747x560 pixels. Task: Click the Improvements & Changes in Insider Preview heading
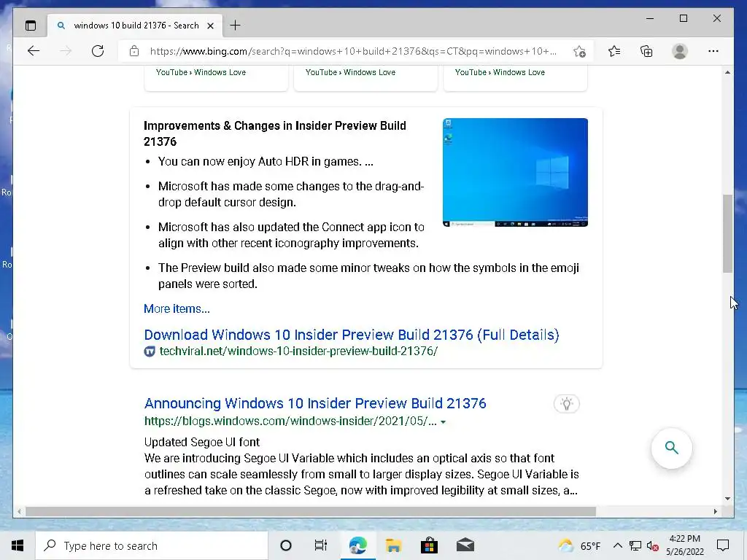click(275, 134)
